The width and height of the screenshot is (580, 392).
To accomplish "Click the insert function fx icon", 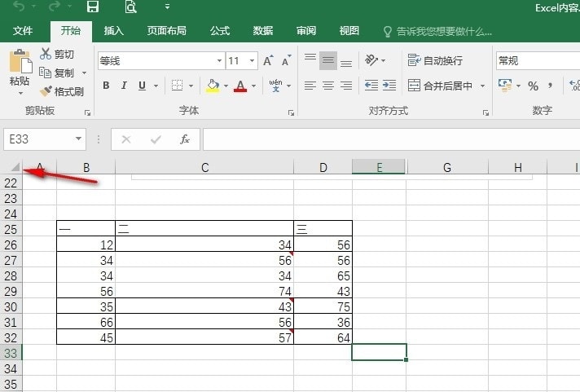I will tap(185, 139).
